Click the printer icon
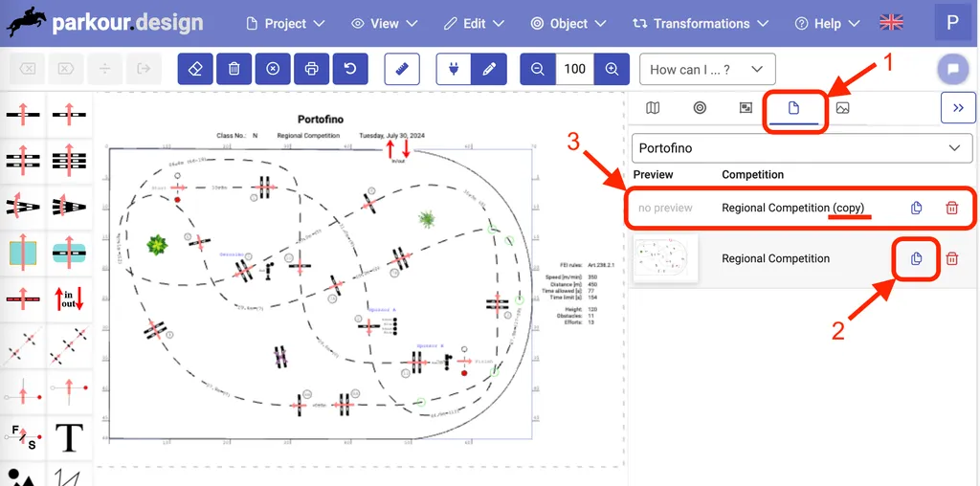The height and width of the screenshot is (486, 980). coord(311,69)
